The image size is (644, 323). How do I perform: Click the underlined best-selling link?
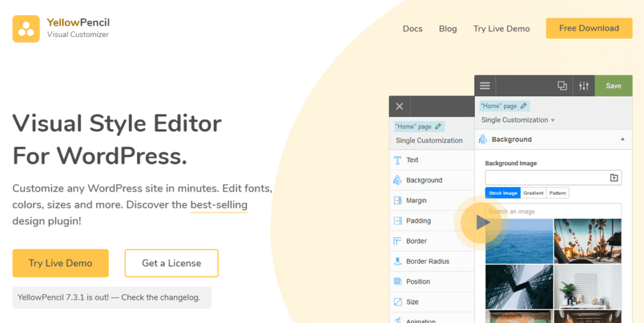click(x=219, y=205)
